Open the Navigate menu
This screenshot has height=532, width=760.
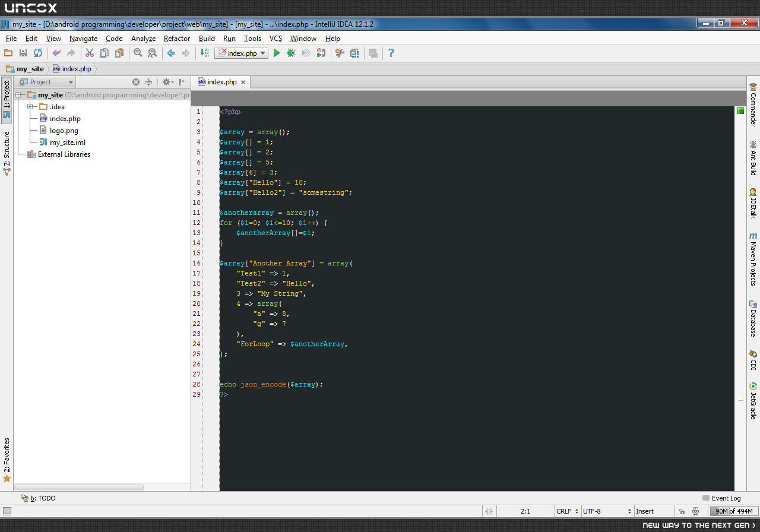tap(83, 39)
